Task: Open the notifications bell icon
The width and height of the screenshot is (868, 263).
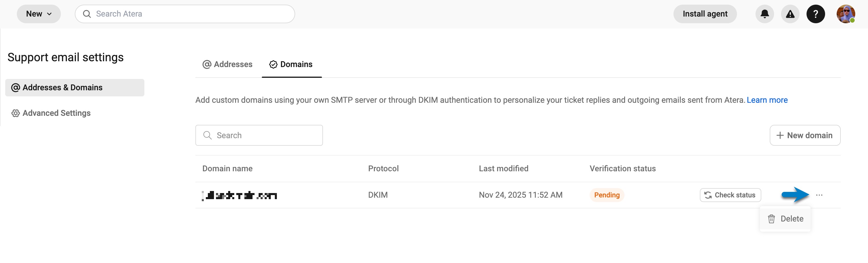Action: point(765,14)
